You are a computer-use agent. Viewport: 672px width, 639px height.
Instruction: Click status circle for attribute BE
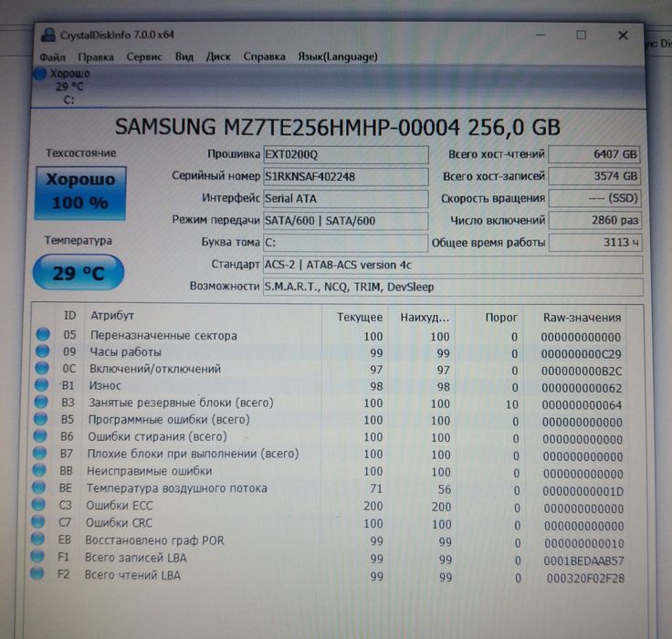pos(39,487)
